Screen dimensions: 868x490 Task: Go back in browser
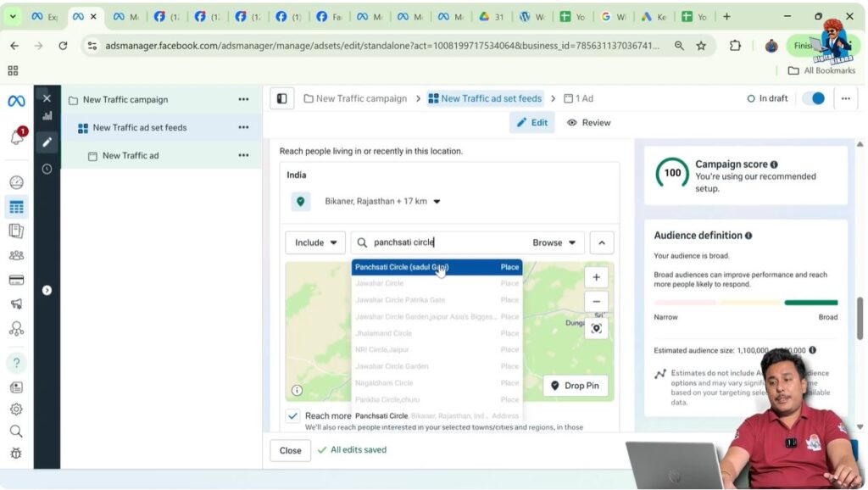[14, 46]
